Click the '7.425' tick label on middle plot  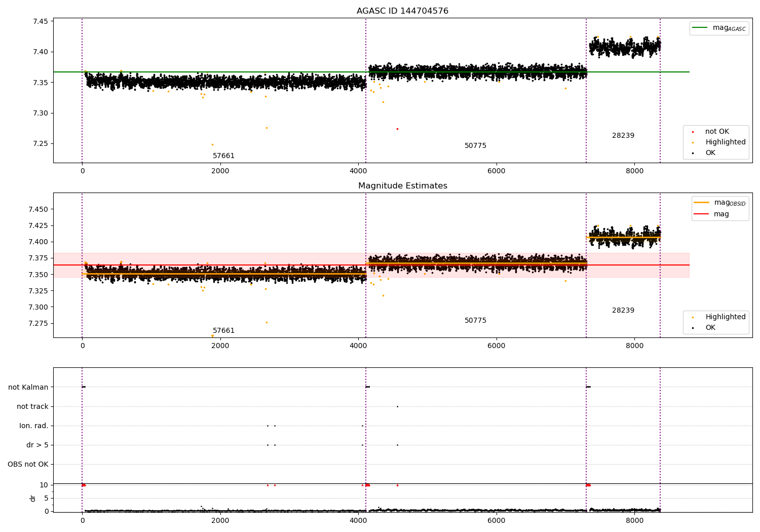coord(38,225)
